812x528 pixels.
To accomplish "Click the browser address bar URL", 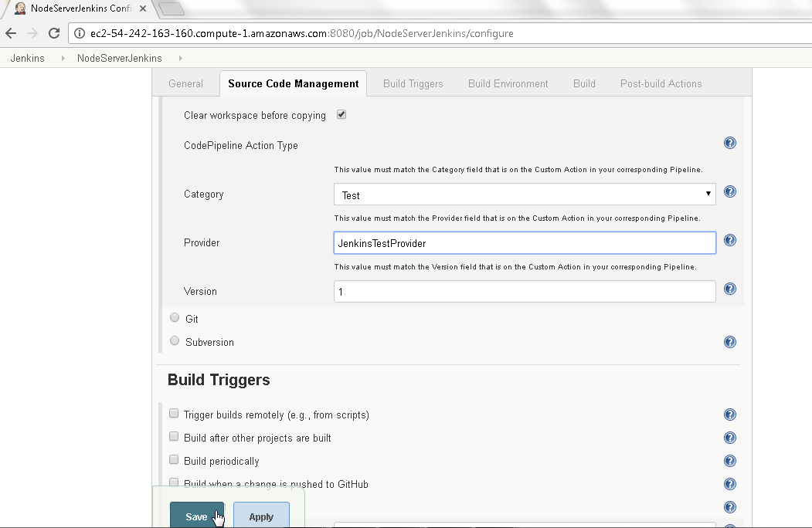I will (302, 34).
